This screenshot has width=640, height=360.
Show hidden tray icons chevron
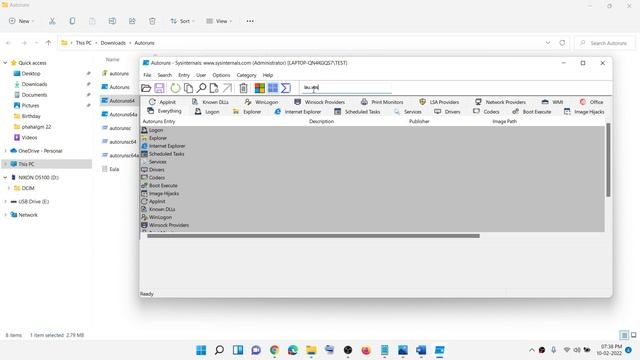point(531,350)
